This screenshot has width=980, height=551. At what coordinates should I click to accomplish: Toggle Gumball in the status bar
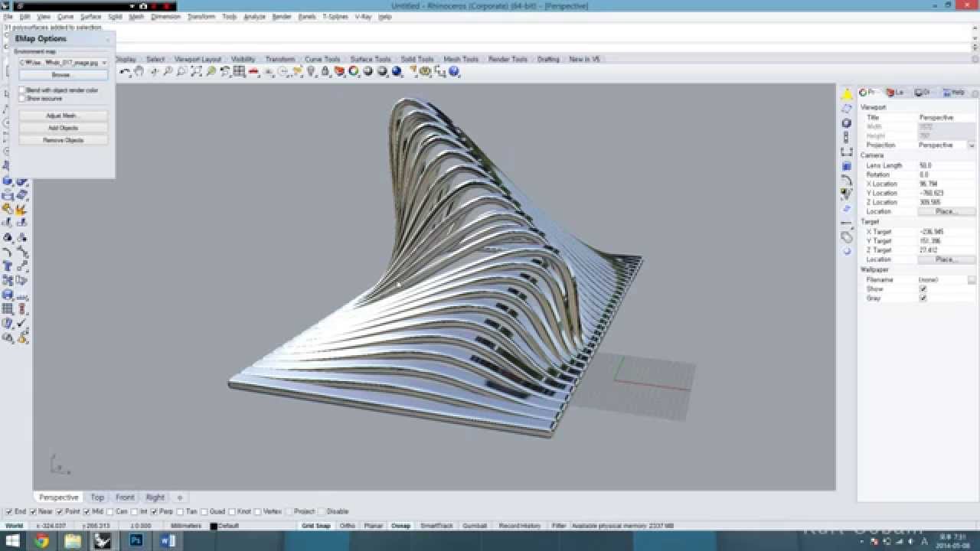pyautogui.click(x=475, y=526)
